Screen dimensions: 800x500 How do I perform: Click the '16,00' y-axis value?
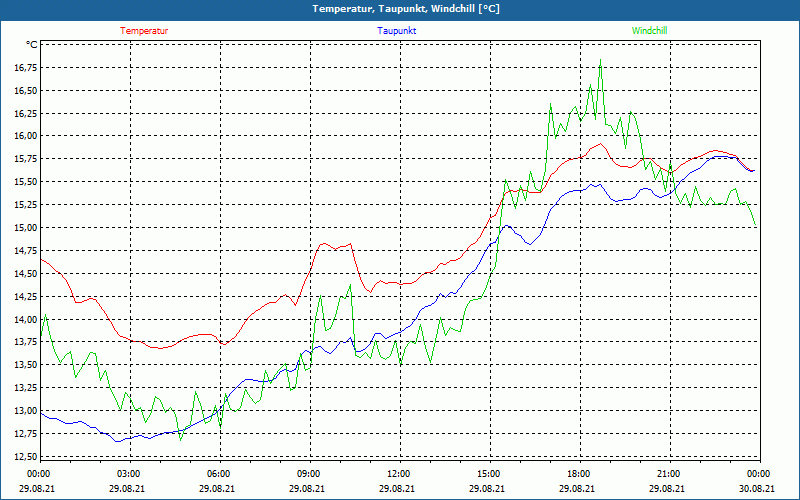pyautogui.click(x=27, y=136)
